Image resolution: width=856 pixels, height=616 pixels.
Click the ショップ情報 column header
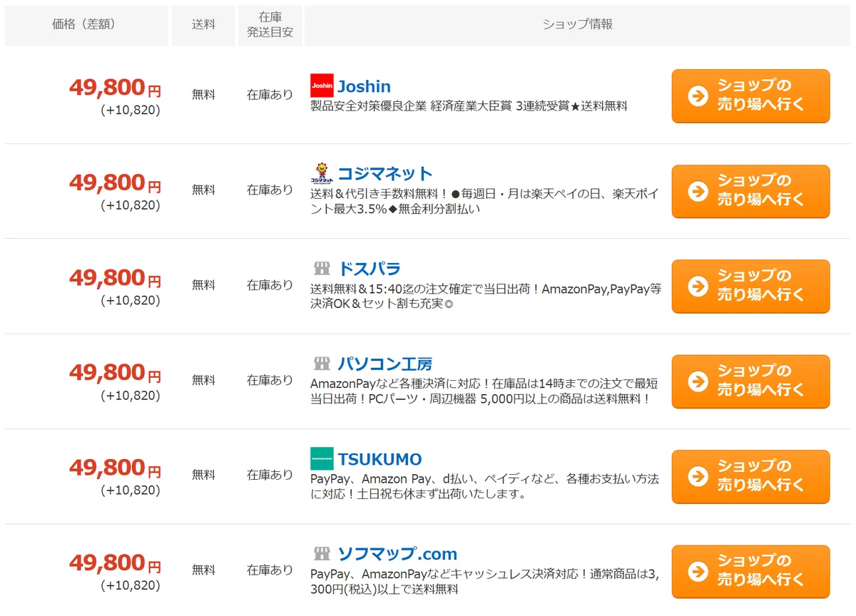577,26
